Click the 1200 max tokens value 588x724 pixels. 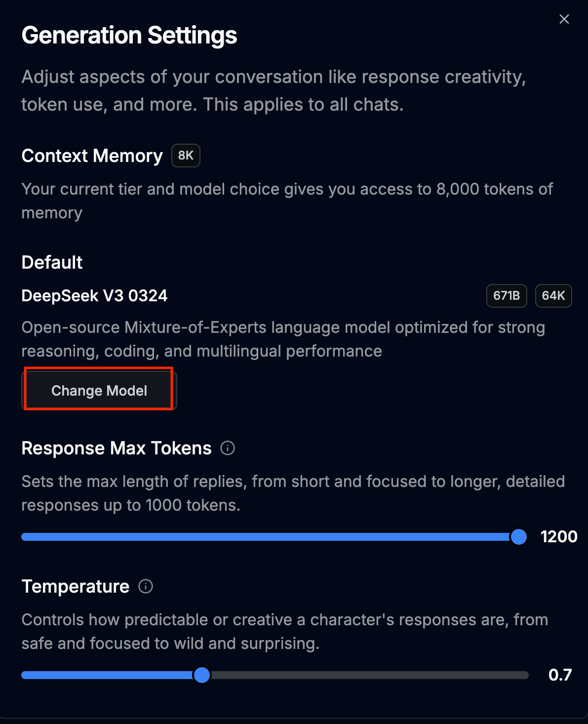coord(559,537)
